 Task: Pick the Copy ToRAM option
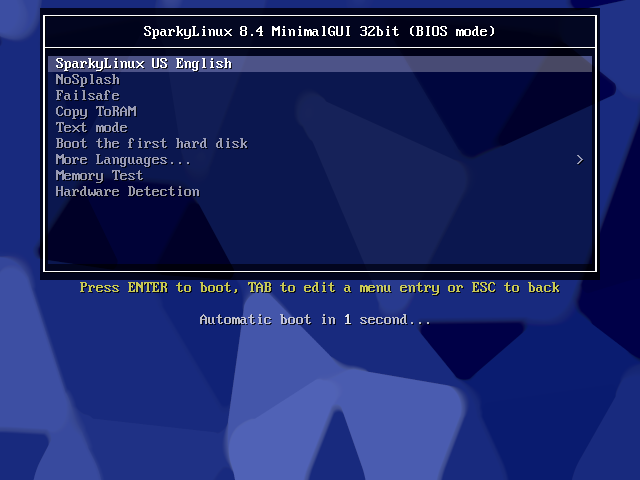[320, 111]
